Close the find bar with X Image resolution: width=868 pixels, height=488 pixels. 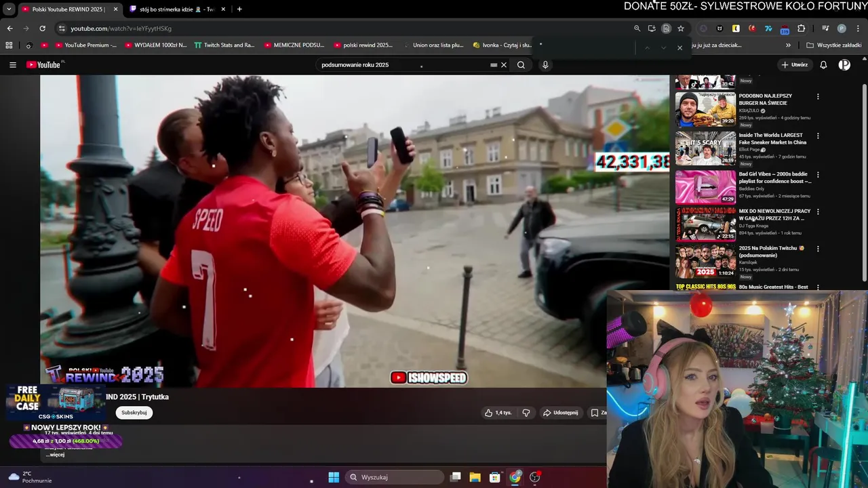tap(679, 47)
